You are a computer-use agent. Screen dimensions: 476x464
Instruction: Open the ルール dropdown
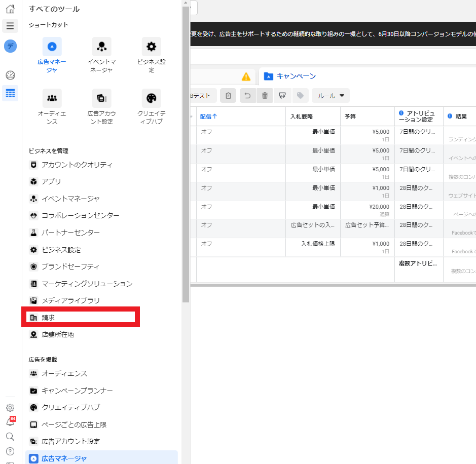[x=331, y=96]
